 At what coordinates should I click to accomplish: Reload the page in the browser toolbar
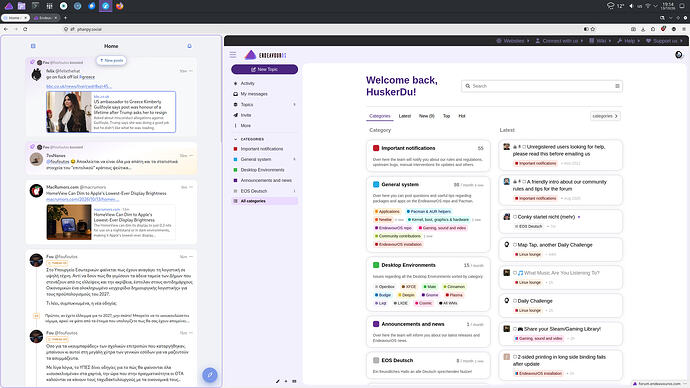click(25, 29)
